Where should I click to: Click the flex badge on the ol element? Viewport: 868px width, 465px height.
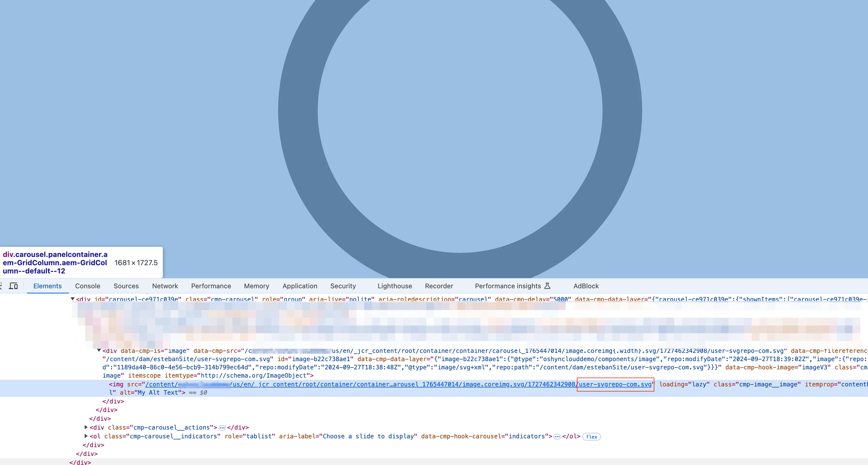[591, 437]
